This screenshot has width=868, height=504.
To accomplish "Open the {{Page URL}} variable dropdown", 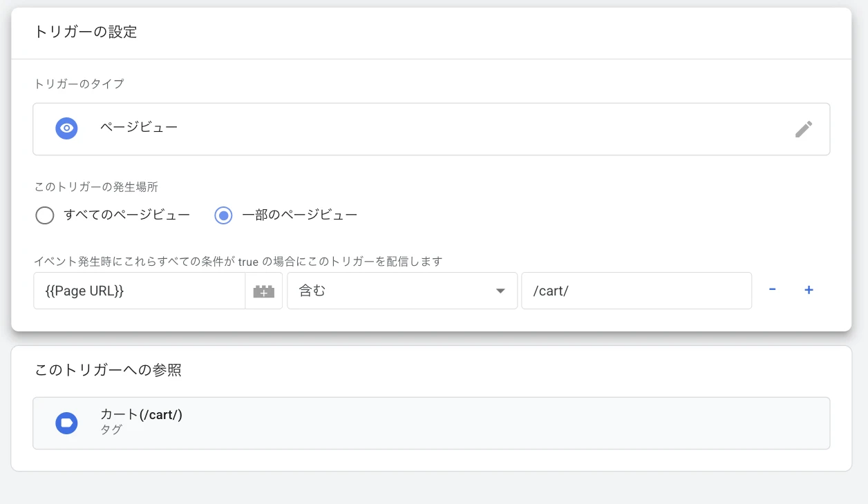I will click(x=140, y=291).
